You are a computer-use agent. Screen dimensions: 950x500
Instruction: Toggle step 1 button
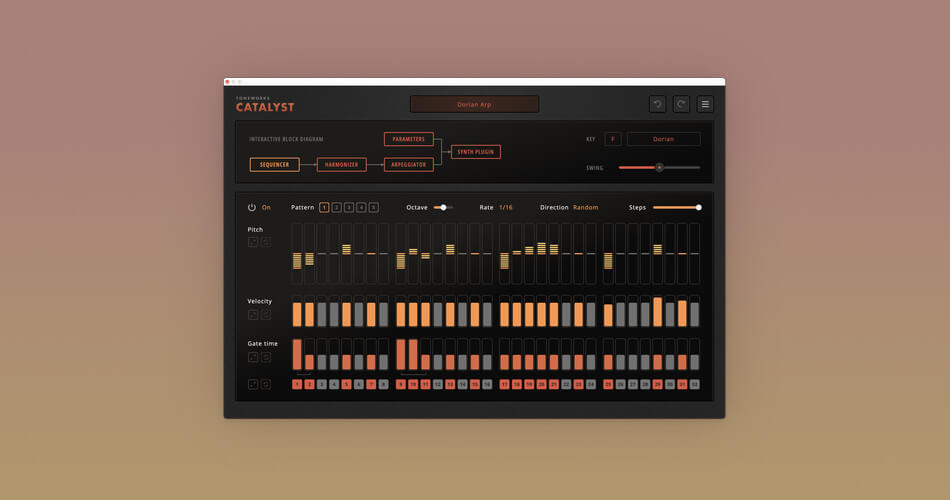pyautogui.click(x=297, y=384)
